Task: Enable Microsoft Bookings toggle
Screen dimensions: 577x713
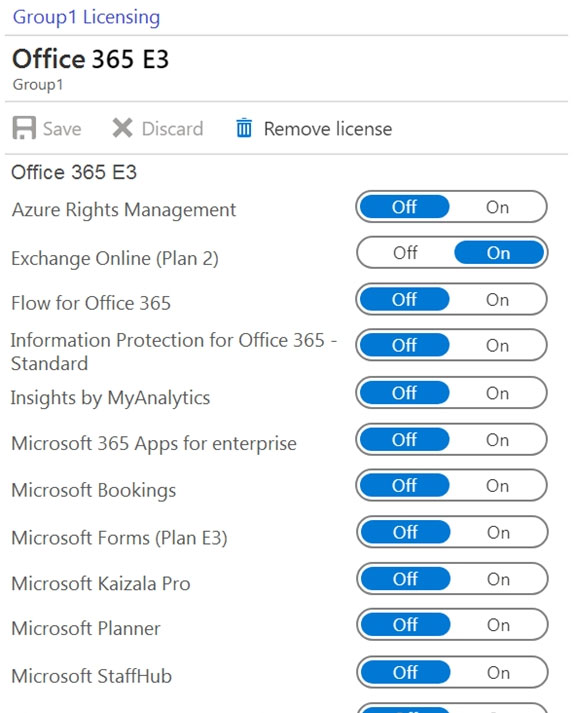Action: click(497, 486)
